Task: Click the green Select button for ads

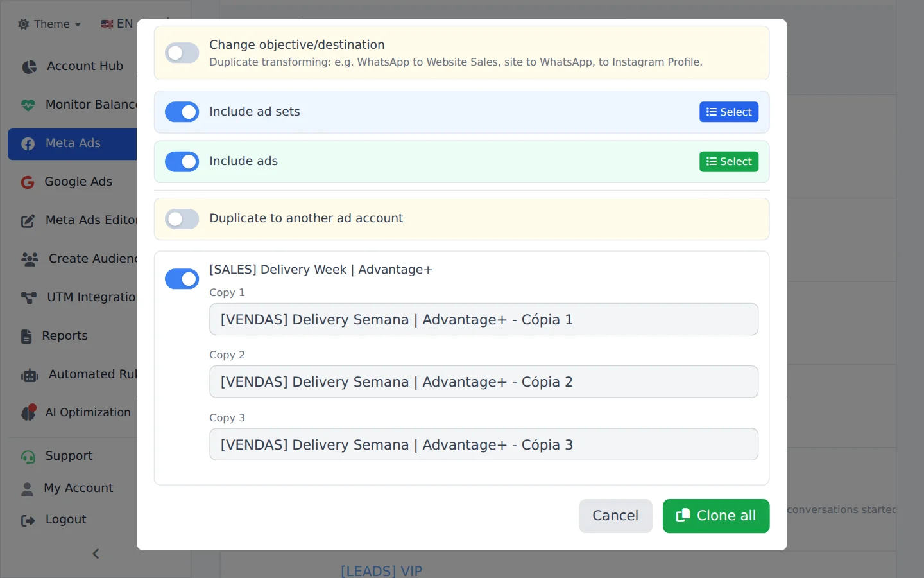Action: [729, 161]
